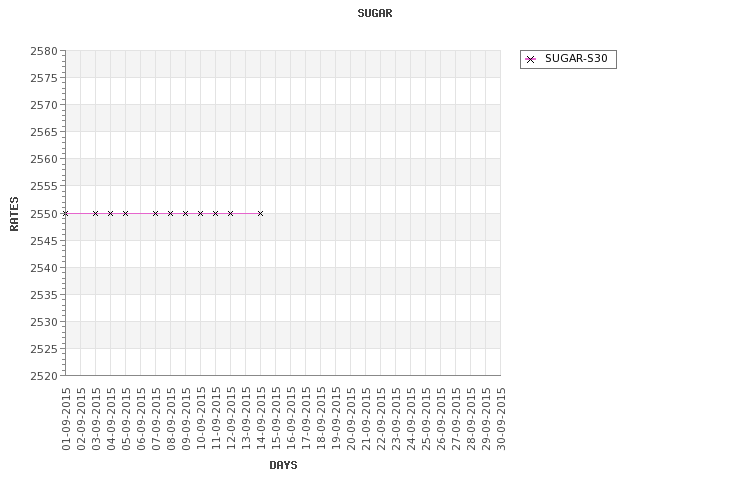Click the data point for 08-09-2015
Viewport: 750px width, 500px height.
(170, 213)
